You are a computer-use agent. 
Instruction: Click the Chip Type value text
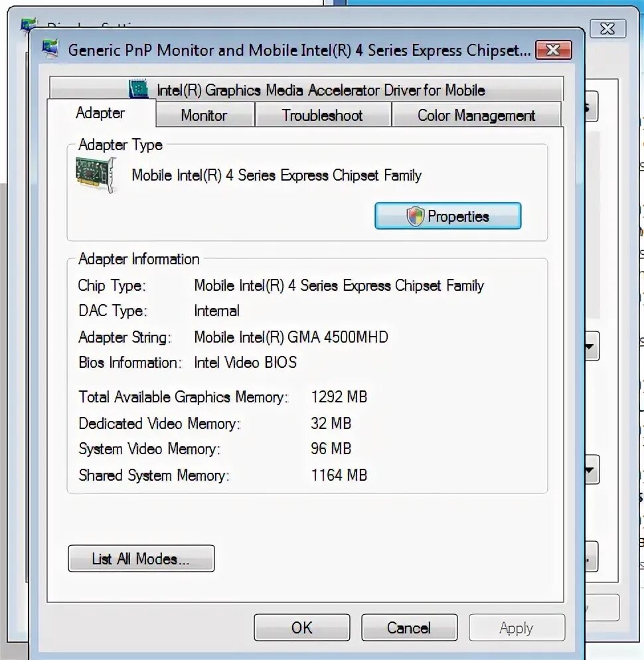339,286
